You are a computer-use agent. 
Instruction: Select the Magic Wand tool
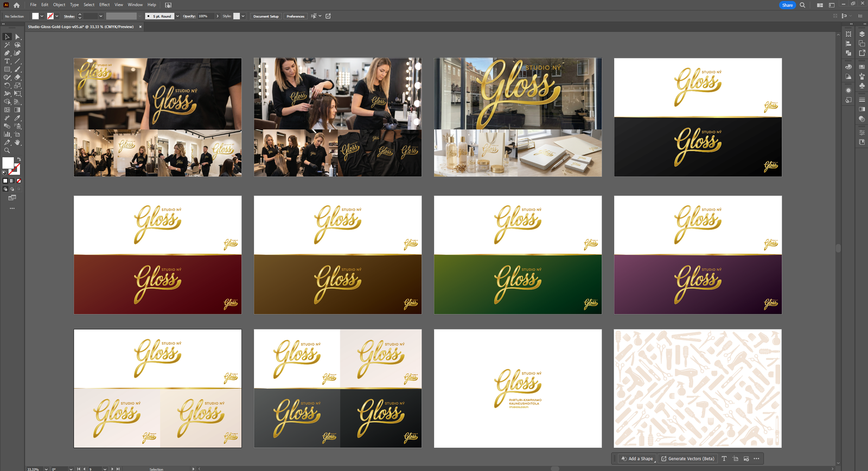pyautogui.click(x=7, y=45)
